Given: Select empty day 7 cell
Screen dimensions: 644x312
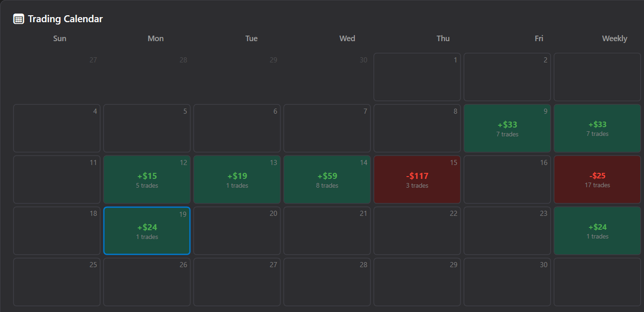Looking at the screenshot, I should [327, 128].
